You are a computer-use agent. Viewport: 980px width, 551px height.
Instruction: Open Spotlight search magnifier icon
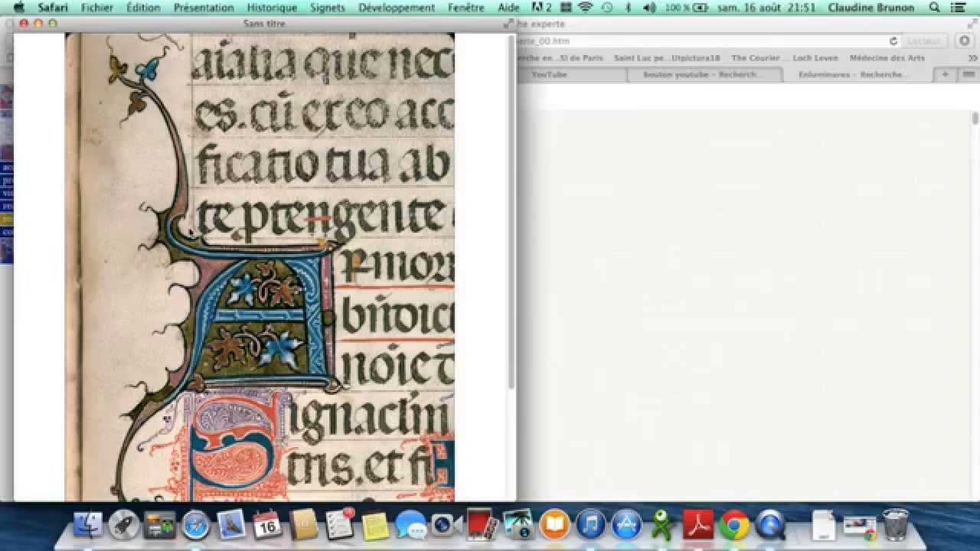(x=934, y=8)
